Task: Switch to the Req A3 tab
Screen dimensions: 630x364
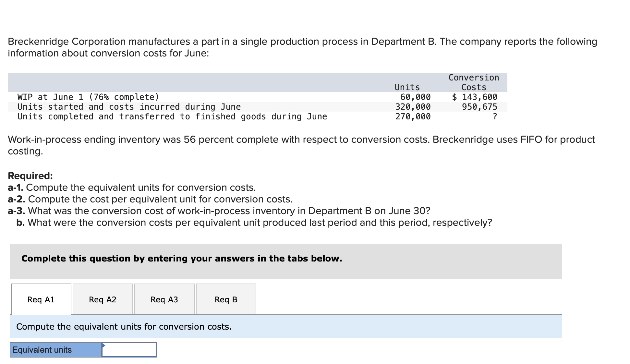Action: pyautogui.click(x=164, y=299)
